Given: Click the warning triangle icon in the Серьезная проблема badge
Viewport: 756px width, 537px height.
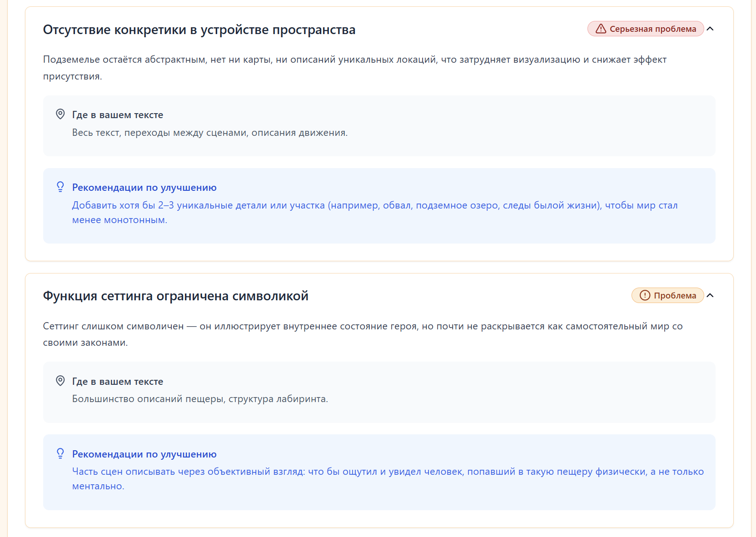Looking at the screenshot, I should 601,29.
